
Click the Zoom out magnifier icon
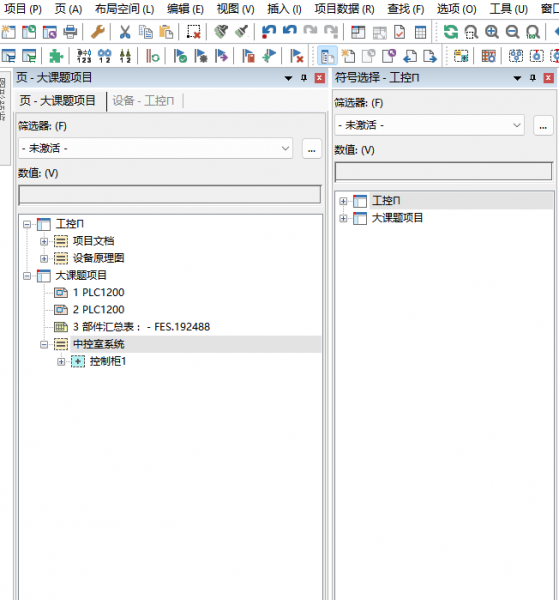[x=512, y=32]
